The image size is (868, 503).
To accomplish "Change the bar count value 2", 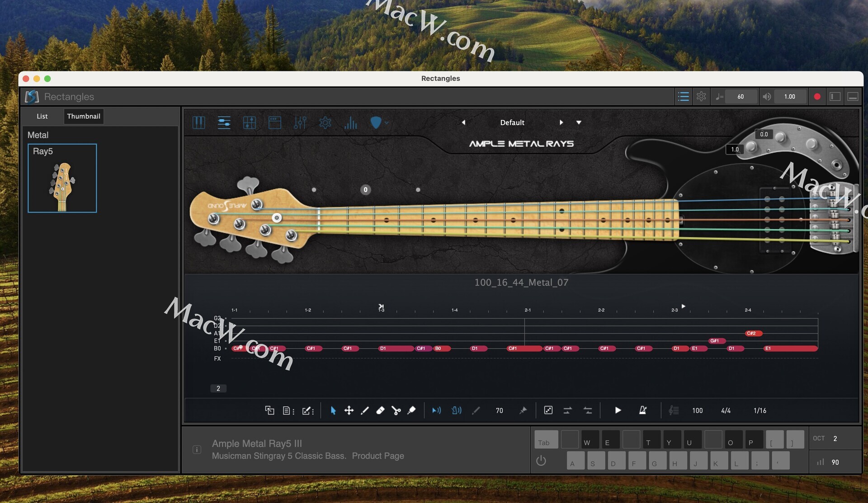I will point(218,388).
